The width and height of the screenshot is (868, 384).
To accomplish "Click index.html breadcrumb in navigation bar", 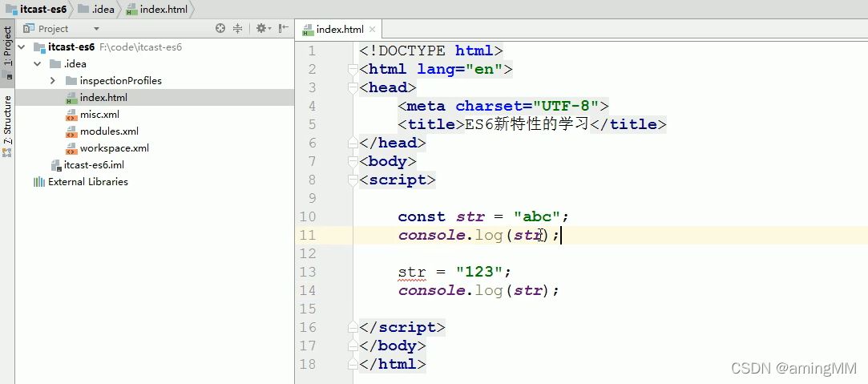I will click(156, 9).
